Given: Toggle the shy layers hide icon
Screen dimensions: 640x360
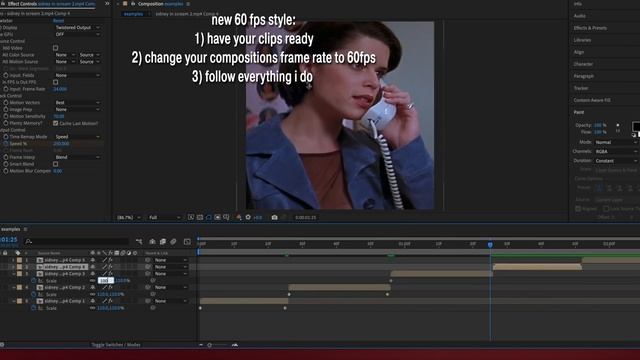Looking at the screenshot, I should [152, 242].
